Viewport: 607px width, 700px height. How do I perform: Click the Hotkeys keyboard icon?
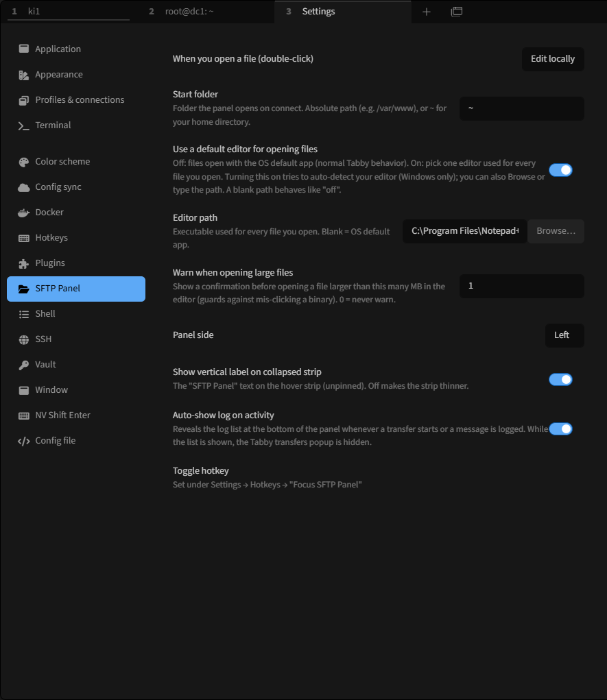pos(24,238)
